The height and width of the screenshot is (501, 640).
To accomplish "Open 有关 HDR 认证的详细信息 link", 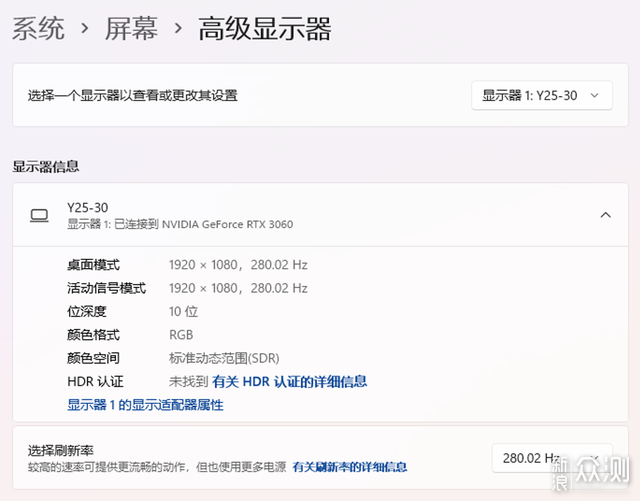I will tap(289, 381).
